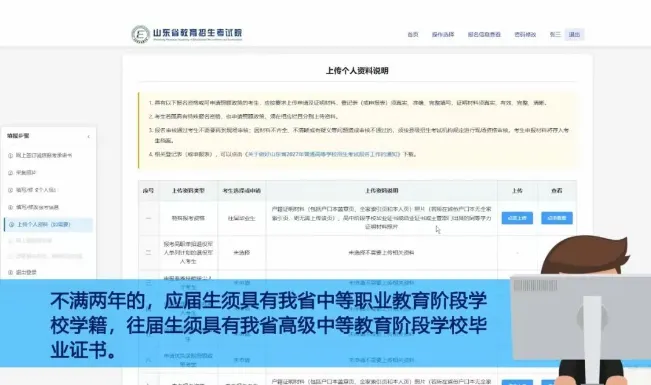Viewport: 651px width, 385px height.
Task: Click the 退出 button in header
Action: click(x=574, y=34)
